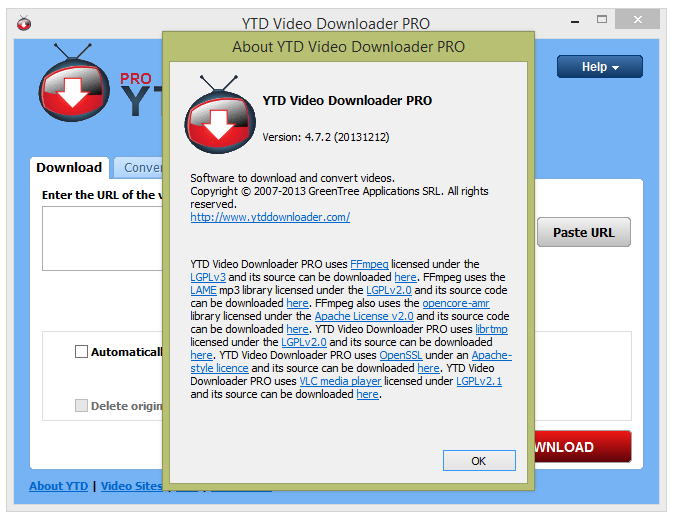Switch to the Download tab
Viewport: 675px width, 520px height.
tap(69, 167)
